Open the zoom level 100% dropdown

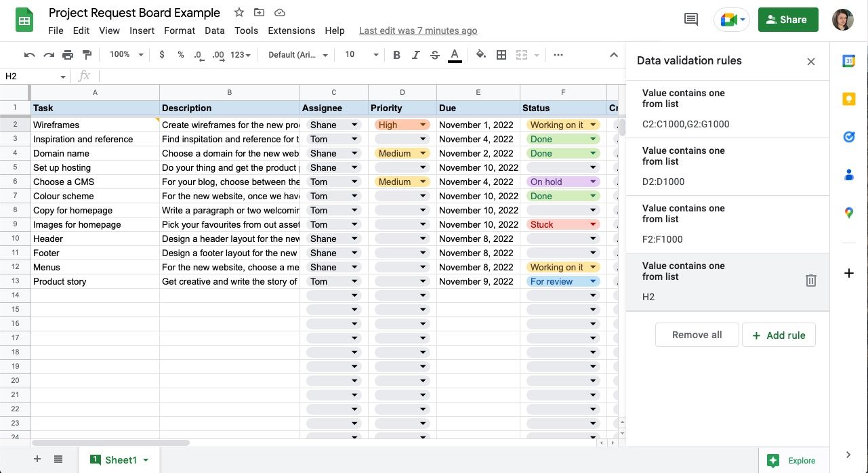[x=127, y=55]
